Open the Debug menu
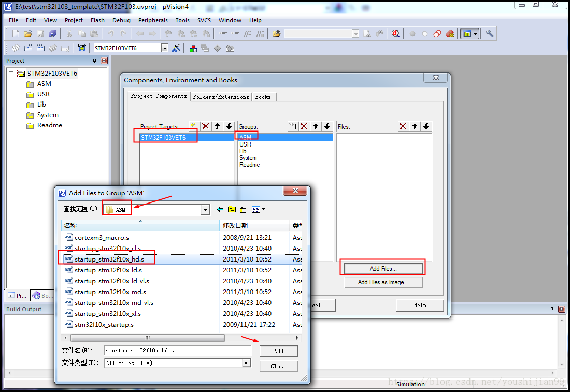This screenshot has width=570, height=392. [x=121, y=20]
